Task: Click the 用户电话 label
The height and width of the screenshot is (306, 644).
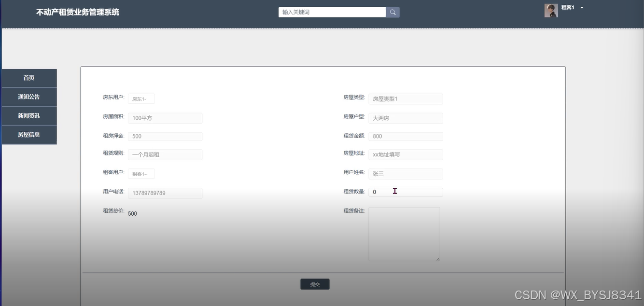Action: coord(113,192)
